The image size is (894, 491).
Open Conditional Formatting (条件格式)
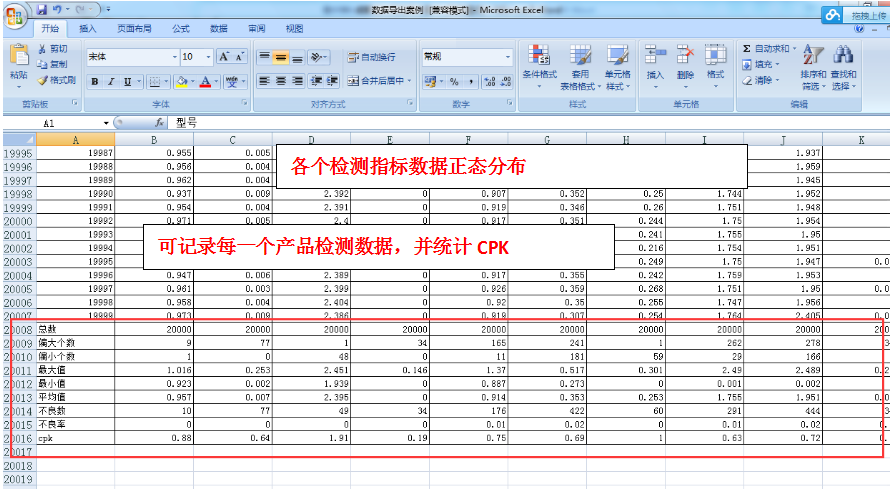539,64
